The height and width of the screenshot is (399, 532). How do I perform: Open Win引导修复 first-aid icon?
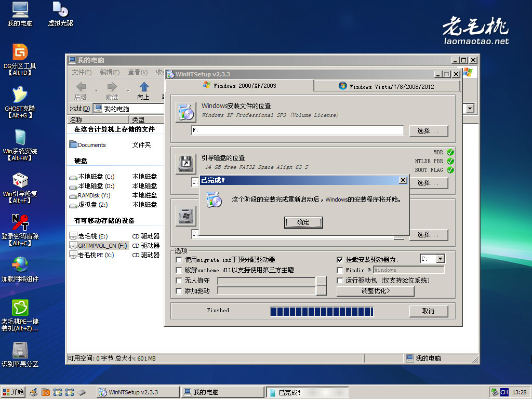pos(20,188)
